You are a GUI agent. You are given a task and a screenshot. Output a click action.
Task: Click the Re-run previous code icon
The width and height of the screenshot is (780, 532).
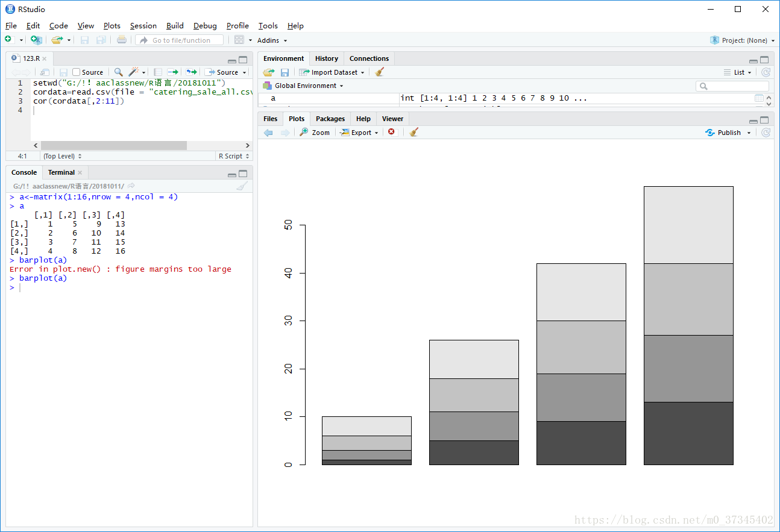tap(192, 72)
